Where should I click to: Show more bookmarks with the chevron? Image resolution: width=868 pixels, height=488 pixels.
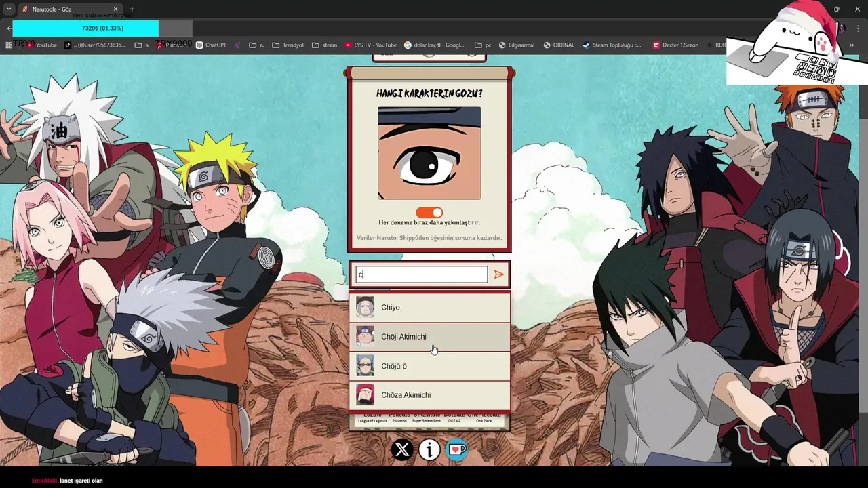[x=851, y=45]
